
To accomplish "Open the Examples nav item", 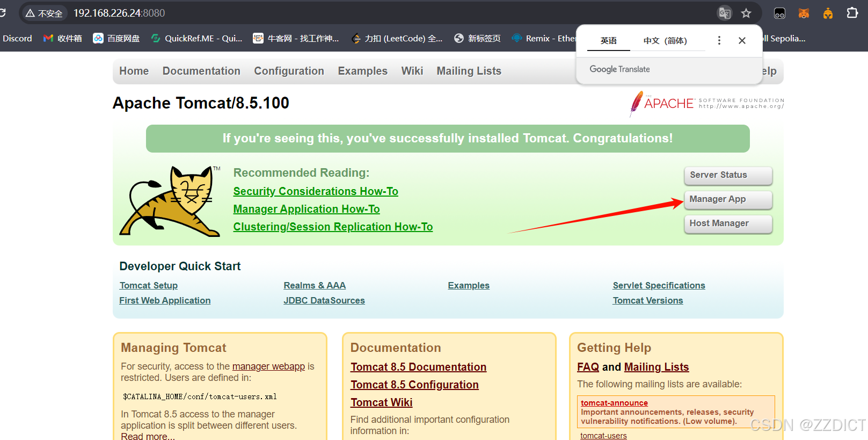I will (x=362, y=71).
